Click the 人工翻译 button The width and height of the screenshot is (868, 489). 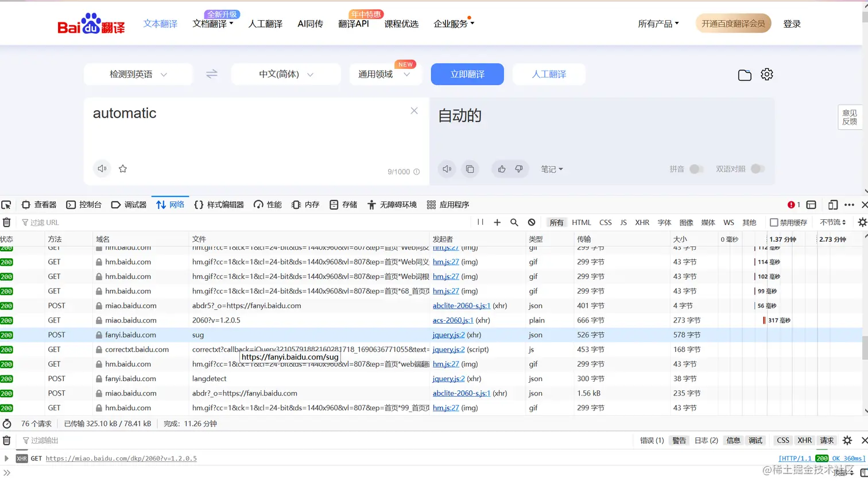pyautogui.click(x=549, y=74)
